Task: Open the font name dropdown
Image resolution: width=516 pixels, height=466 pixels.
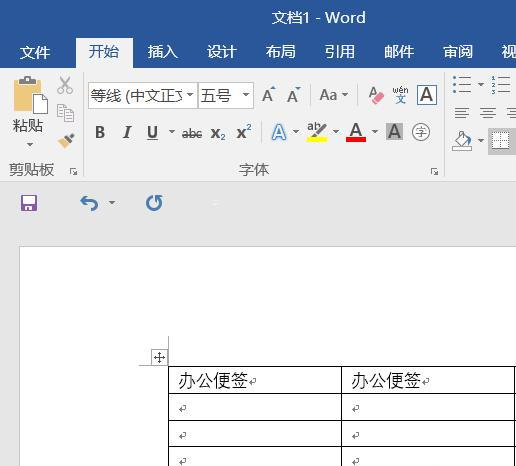Action: pos(190,95)
